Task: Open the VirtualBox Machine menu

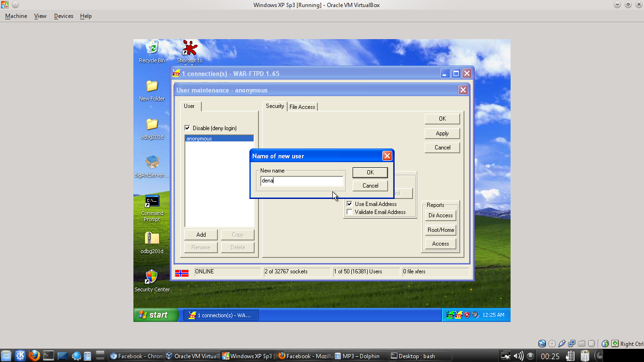Action: (16, 16)
